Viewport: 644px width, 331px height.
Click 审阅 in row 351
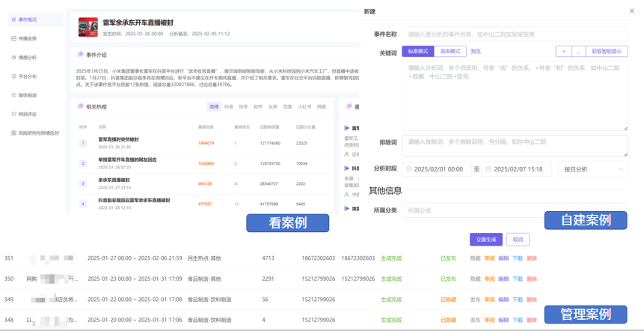[x=489, y=258]
